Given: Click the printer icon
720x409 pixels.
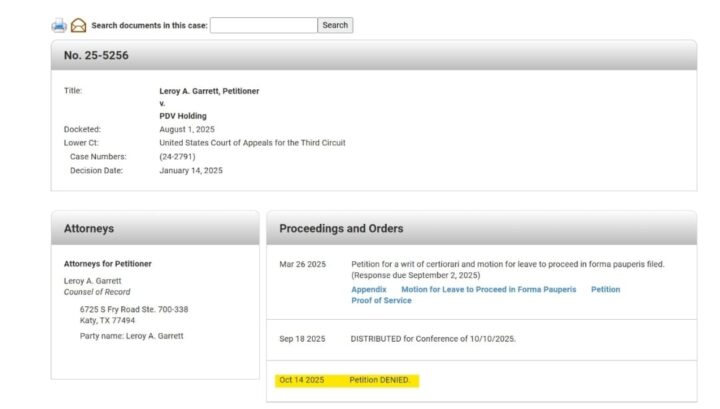Looking at the screenshot, I should (59, 25).
